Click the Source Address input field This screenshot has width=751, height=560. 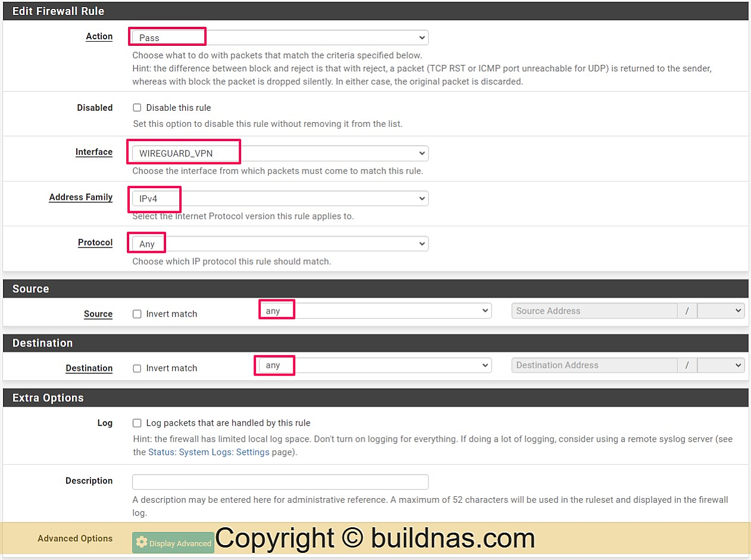coord(594,311)
